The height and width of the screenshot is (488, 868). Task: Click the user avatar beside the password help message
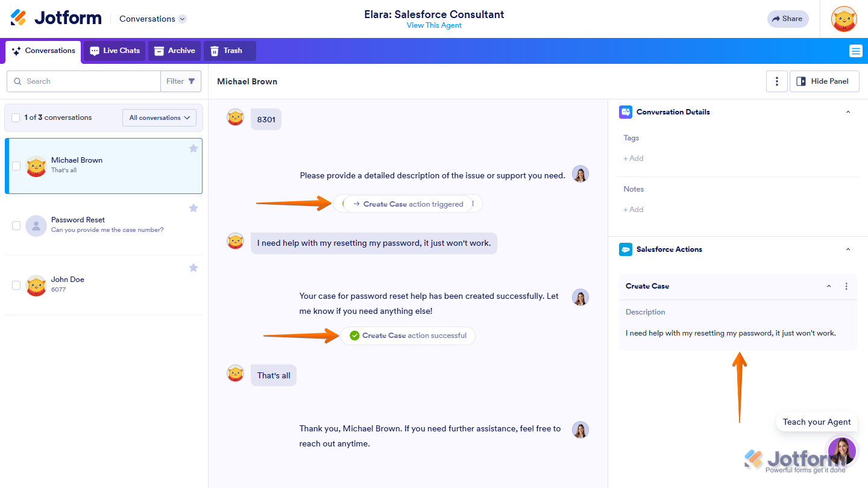point(235,241)
